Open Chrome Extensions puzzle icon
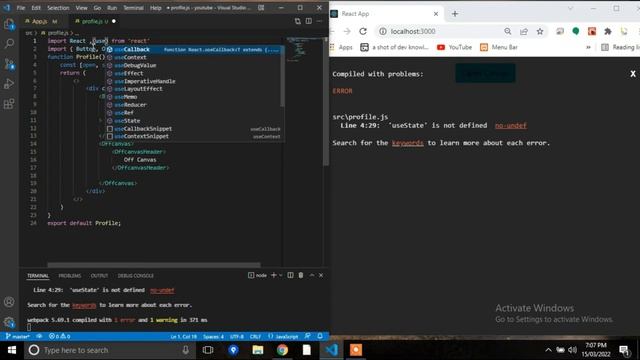 tap(608, 31)
